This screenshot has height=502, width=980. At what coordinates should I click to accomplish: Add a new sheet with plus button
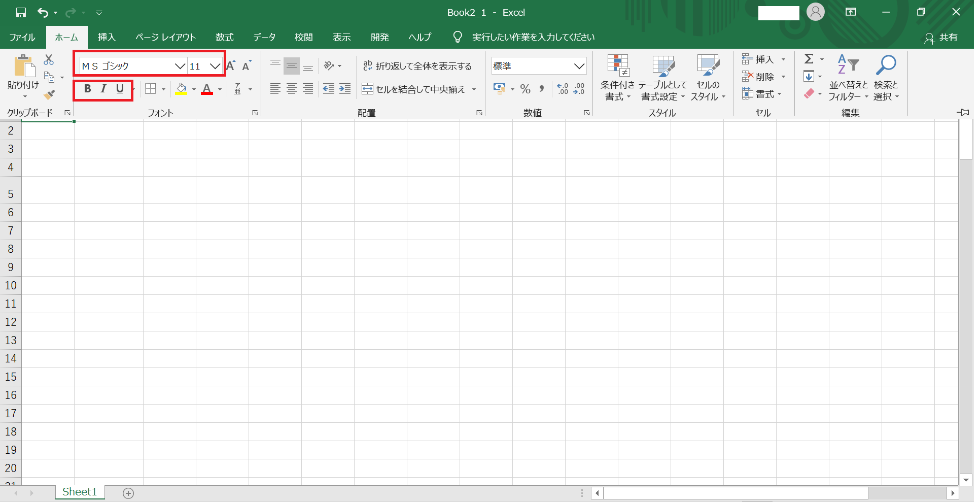(128, 493)
